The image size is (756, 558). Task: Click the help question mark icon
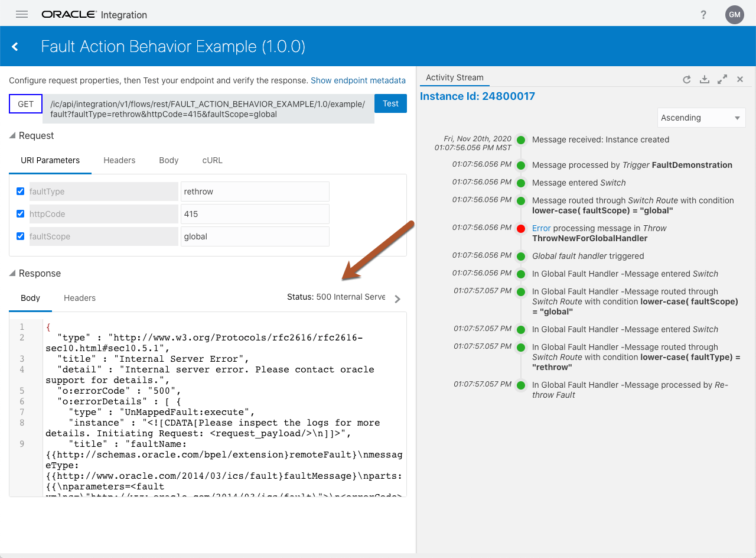coord(703,15)
